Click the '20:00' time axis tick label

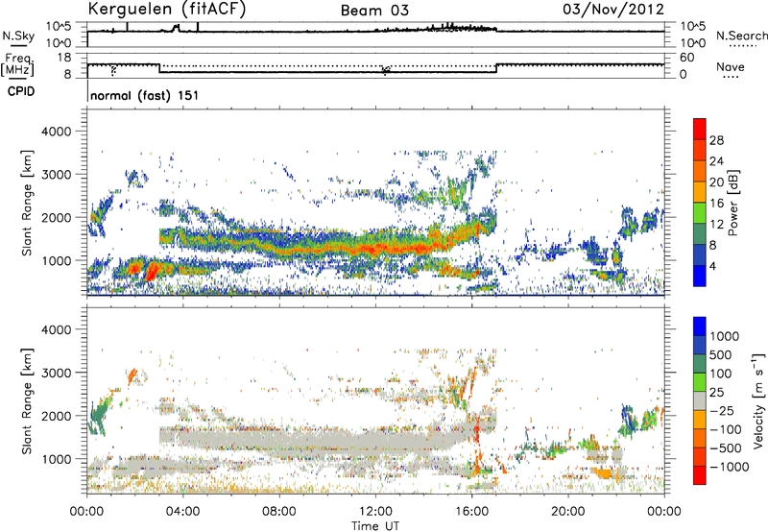coord(568,512)
